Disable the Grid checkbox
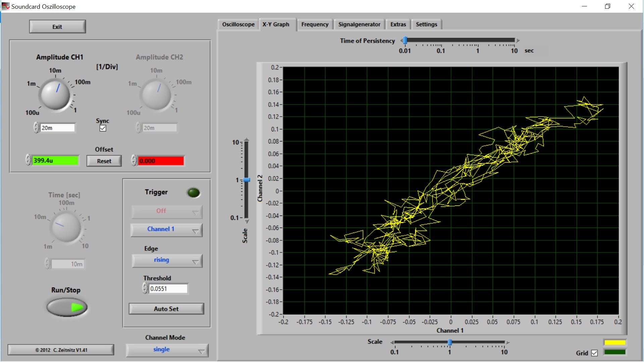This screenshot has height=362, width=644. click(x=594, y=353)
